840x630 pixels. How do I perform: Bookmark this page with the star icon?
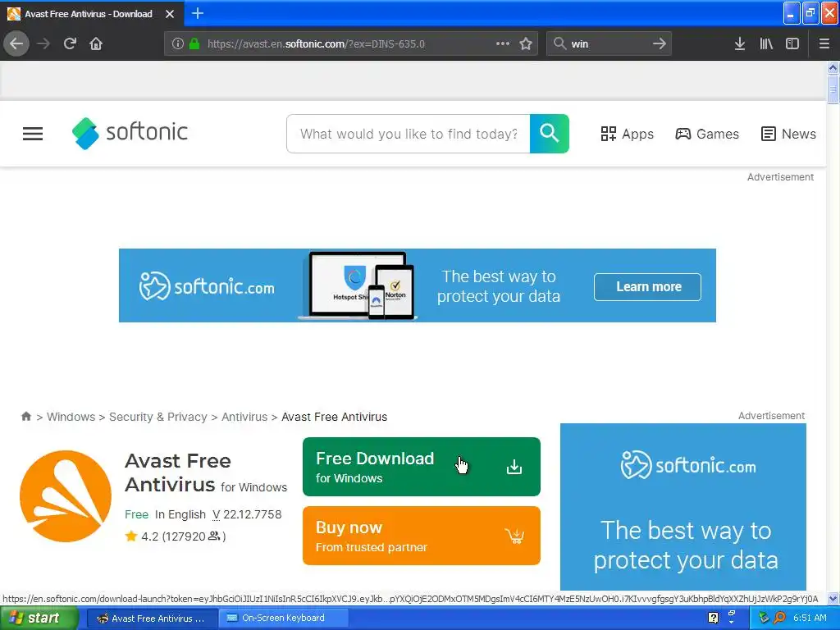pyautogui.click(x=526, y=43)
